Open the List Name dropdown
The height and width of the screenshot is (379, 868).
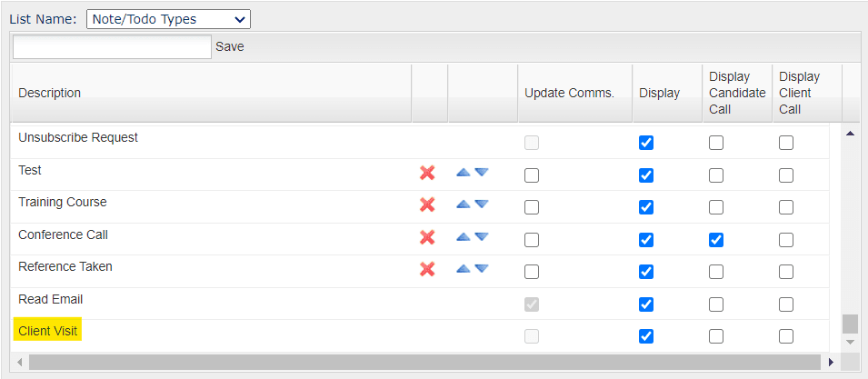coord(169,19)
